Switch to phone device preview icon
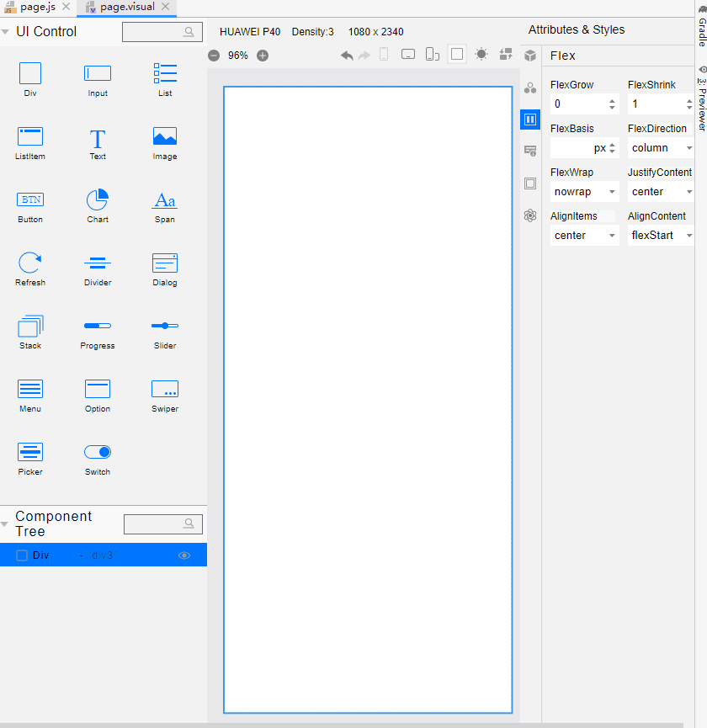This screenshot has width=707, height=728. pyautogui.click(x=384, y=55)
